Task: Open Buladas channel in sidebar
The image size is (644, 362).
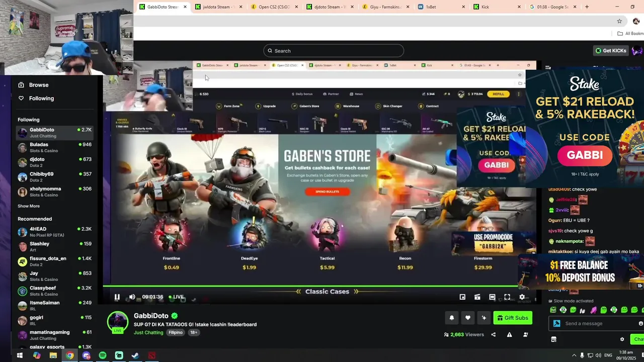Action: pyautogui.click(x=54, y=147)
